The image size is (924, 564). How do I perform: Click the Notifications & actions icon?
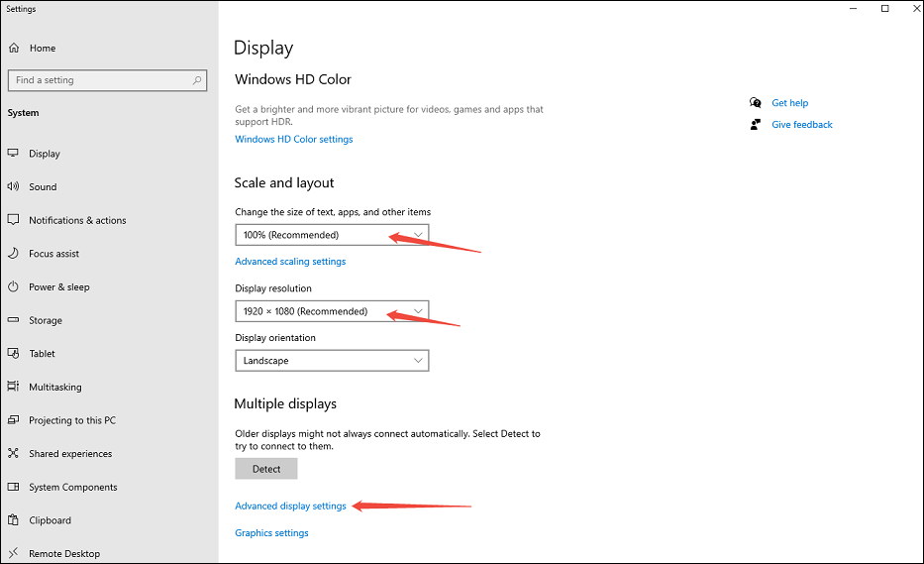pyautogui.click(x=13, y=219)
